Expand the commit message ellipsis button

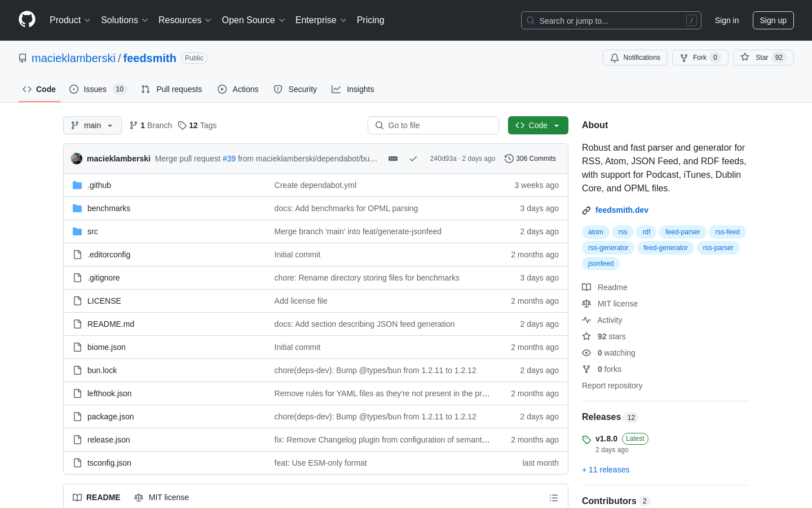coord(393,159)
